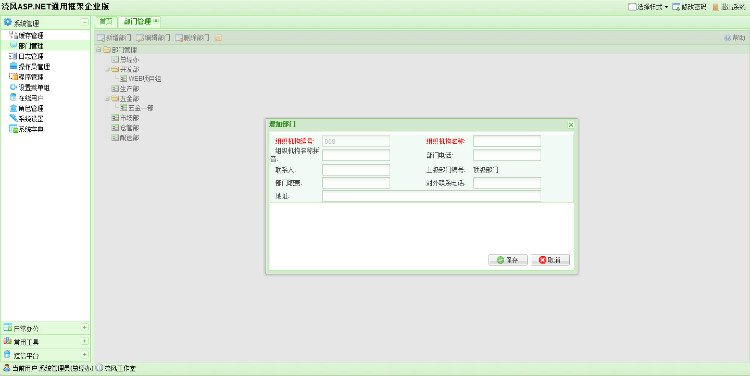
Task: Expand the 日常办公 sidebar panel
Action: tap(85, 328)
